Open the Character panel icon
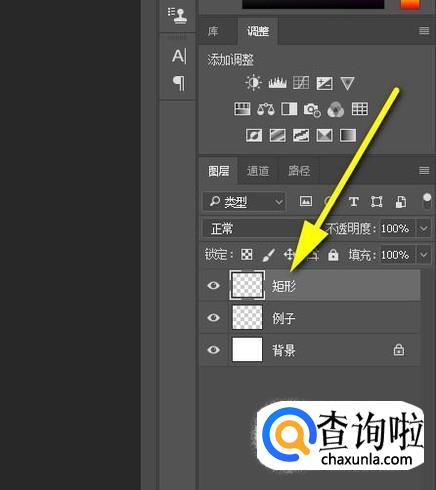 point(179,56)
